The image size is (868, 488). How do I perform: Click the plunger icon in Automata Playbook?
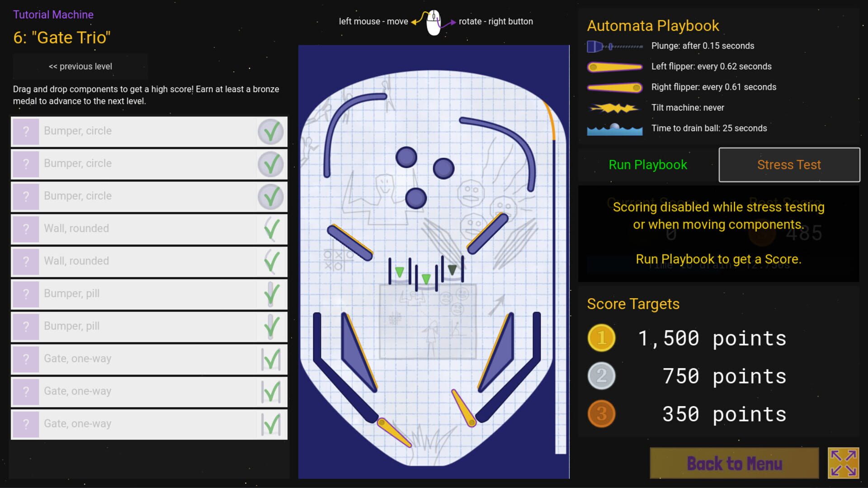(615, 45)
